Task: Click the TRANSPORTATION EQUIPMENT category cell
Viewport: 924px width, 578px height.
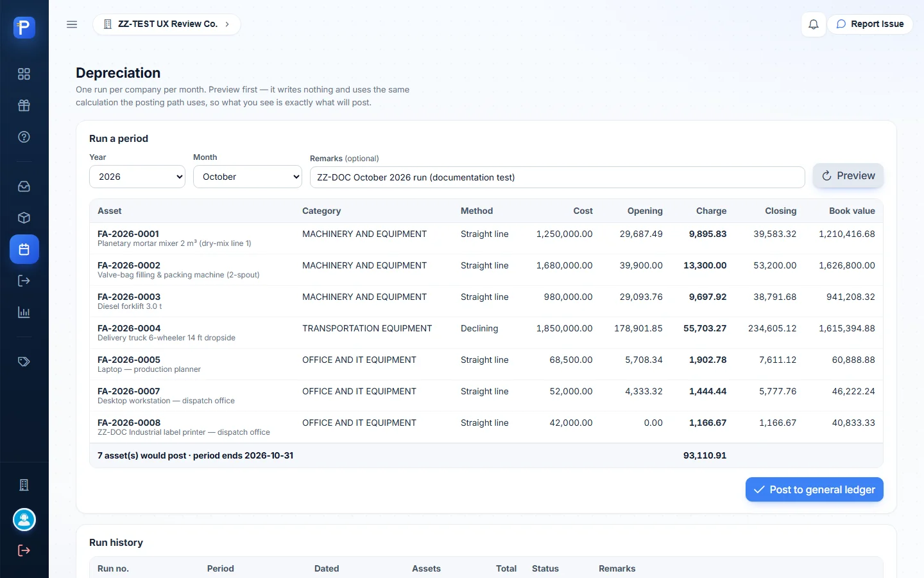Action: pyautogui.click(x=367, y=328)
